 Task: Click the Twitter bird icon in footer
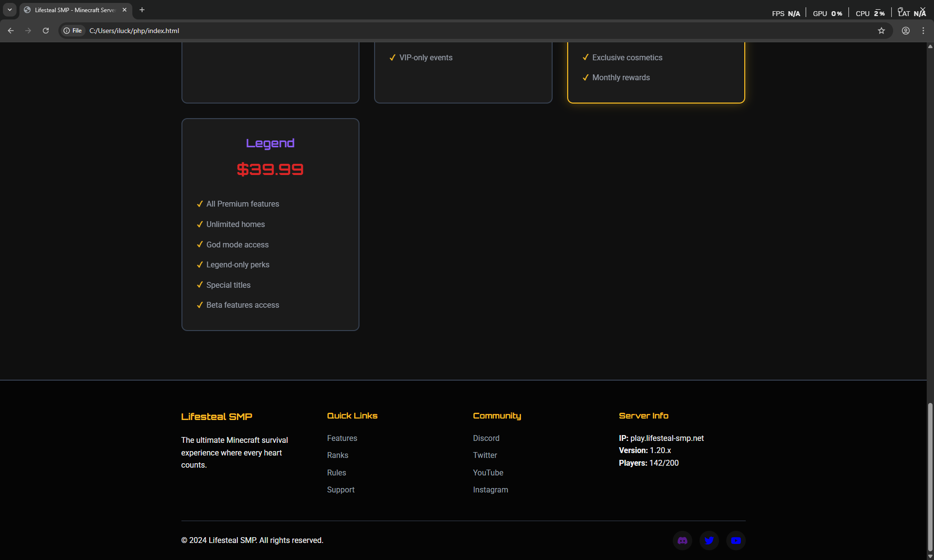click(x=709, y=541)
